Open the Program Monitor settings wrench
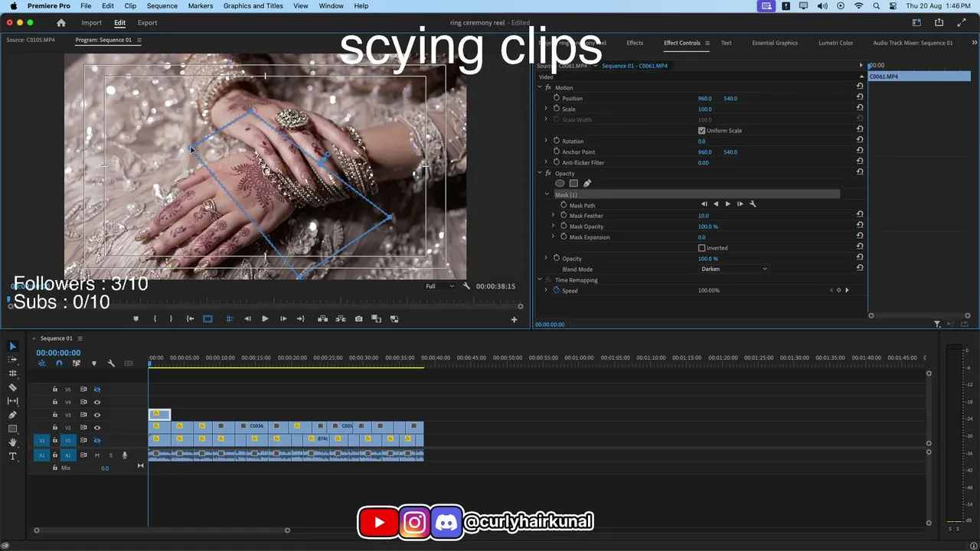The image size is (980, 551). (466, 286)
